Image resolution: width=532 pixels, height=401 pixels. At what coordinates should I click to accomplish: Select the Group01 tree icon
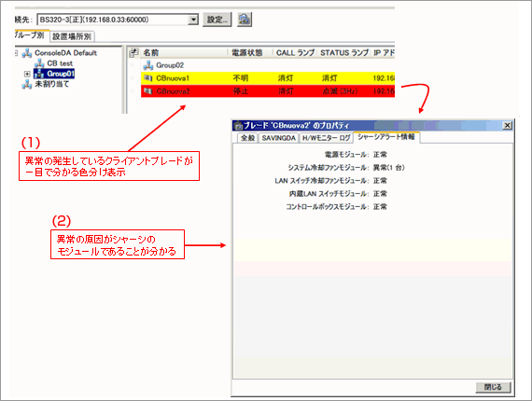tap(39, 74)
